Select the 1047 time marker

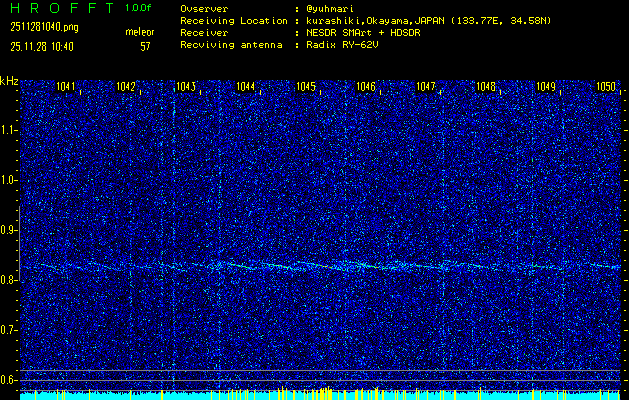[x=426, y=87]
